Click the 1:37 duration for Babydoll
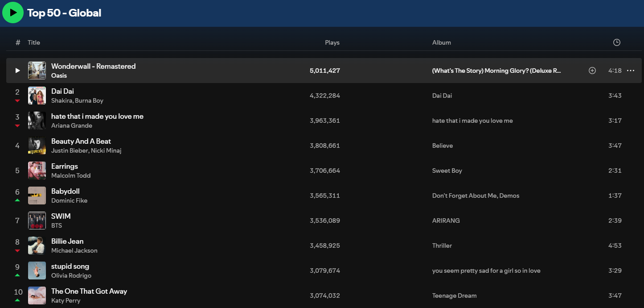Image resolution: width=644 pixels, height=308 pixels. [x=615, y=196]
